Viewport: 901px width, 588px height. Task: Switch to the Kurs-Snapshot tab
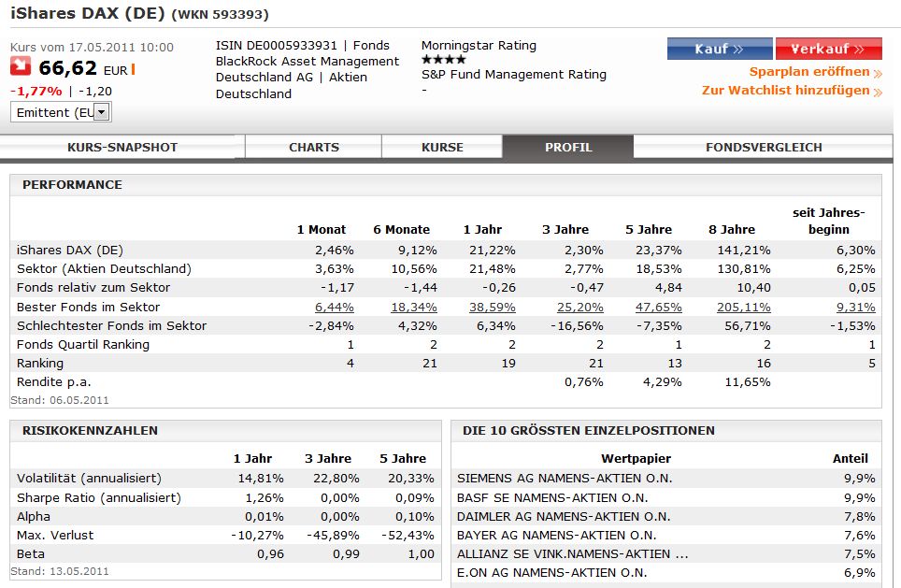tap(122, 147)
